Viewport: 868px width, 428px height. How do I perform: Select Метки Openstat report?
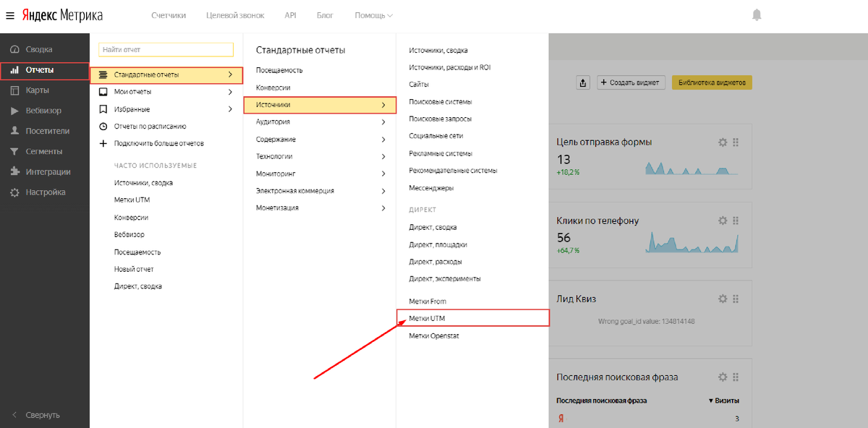coord(434,335)
